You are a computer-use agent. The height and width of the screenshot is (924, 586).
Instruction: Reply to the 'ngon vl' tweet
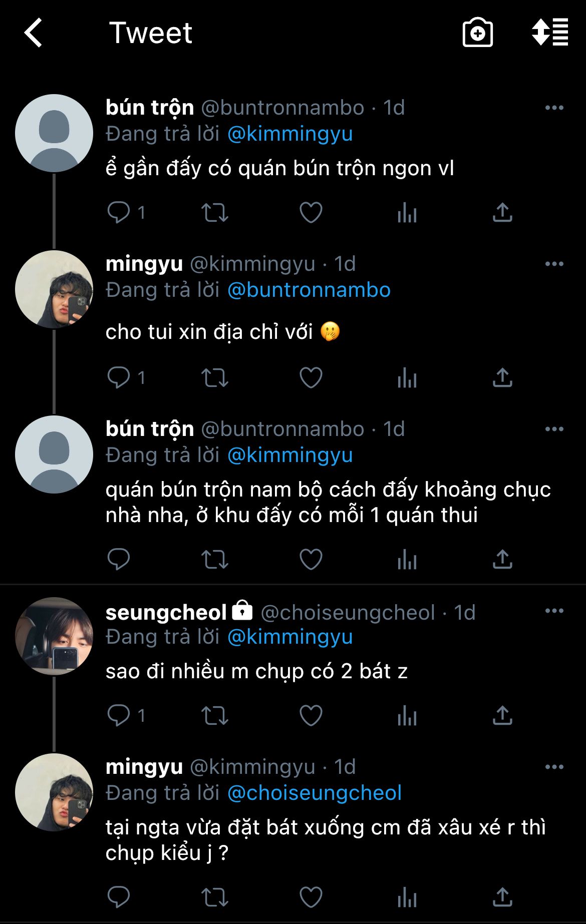point(119,212)
